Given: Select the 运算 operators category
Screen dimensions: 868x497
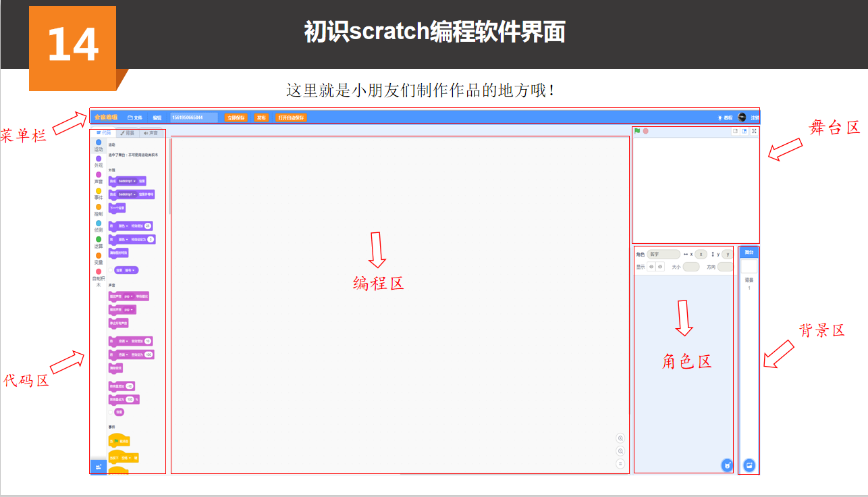Looking at the screenshot, I should 99,242.
